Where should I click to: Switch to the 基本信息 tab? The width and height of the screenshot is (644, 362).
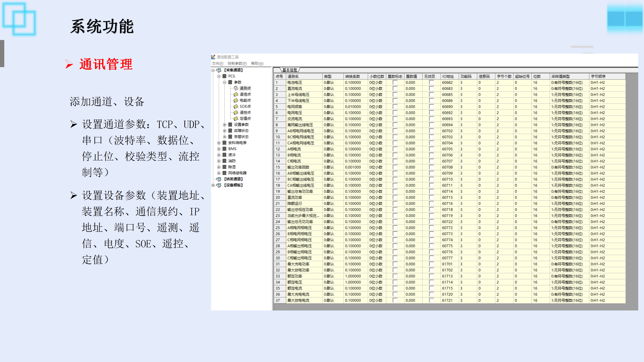pos(290,70)
